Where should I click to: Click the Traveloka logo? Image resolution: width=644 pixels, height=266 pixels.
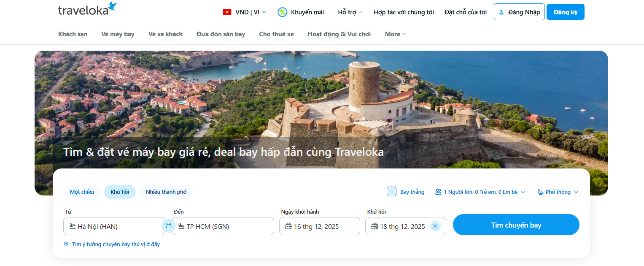[87, 9]
